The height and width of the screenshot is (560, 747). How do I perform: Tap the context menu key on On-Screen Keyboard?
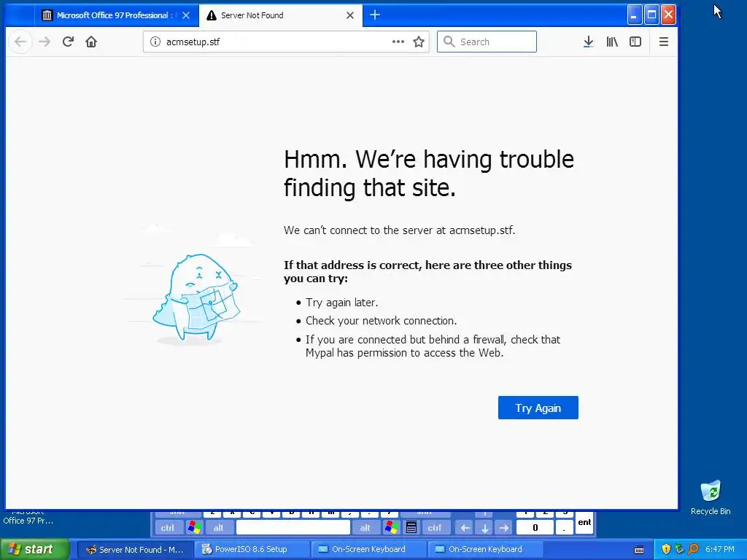(x=411, y=528)
